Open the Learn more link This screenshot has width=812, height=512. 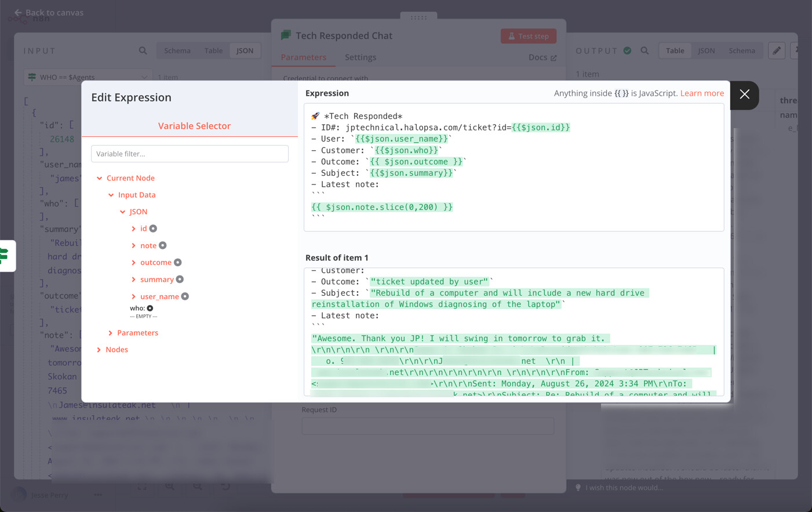coord(702,93)
